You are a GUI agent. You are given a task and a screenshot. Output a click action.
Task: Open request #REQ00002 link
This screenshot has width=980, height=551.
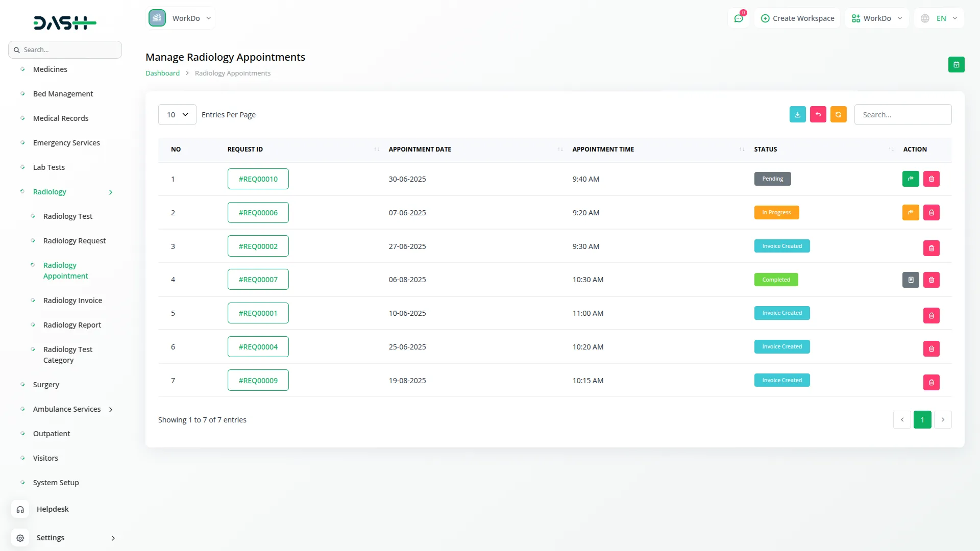coord(258,246)
